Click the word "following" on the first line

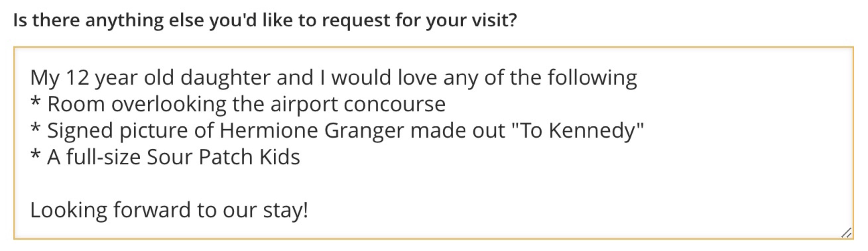click(x=592, y=78)
